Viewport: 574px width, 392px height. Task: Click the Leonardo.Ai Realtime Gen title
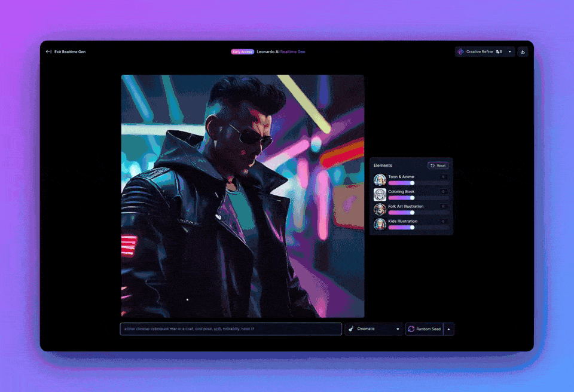pos(281,51)
